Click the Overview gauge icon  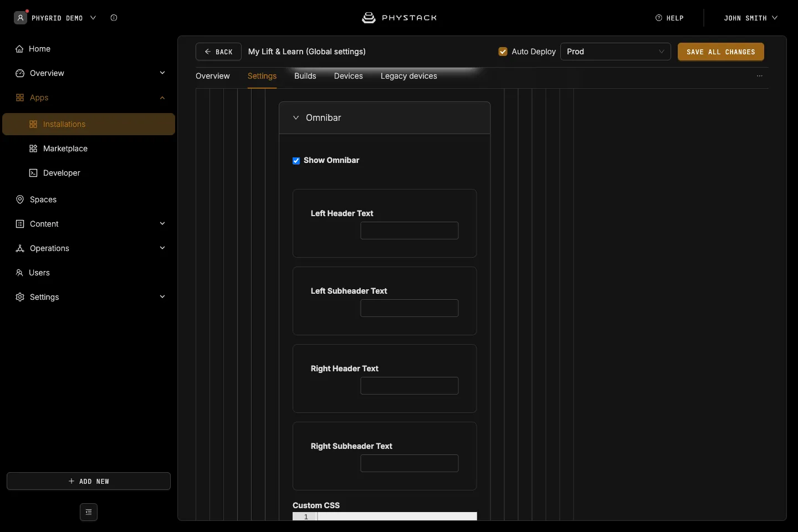pos(20,73)
